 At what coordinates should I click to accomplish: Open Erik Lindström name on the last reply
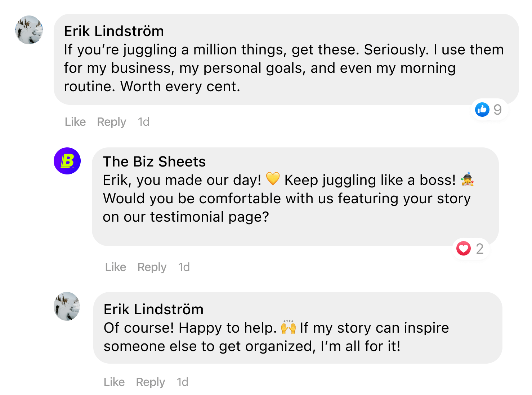tap(153, 310)
